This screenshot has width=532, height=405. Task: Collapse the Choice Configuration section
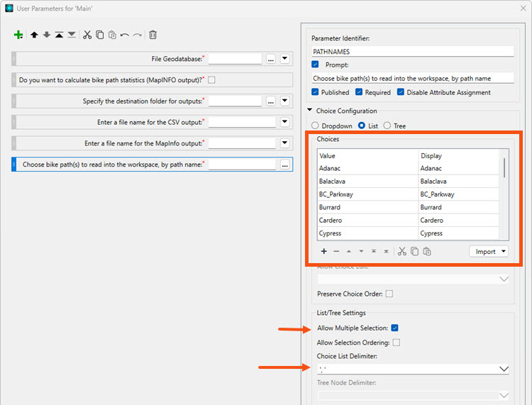coord(309,110)
